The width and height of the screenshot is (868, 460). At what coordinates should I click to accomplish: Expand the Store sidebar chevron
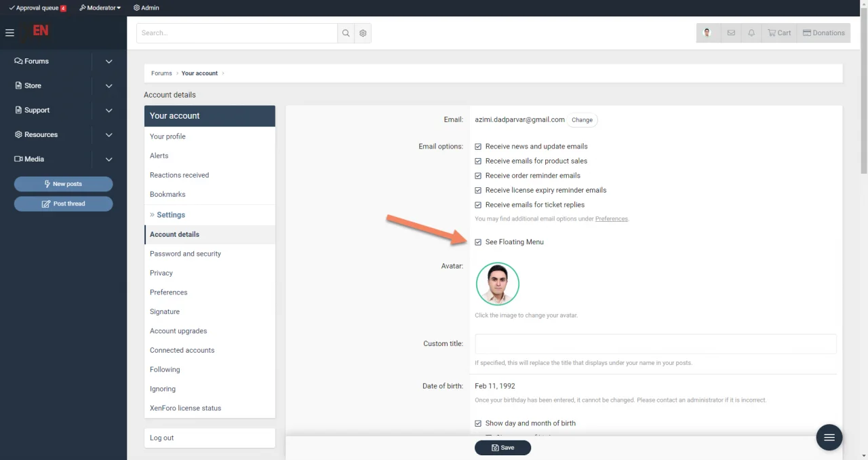(109, 85)
